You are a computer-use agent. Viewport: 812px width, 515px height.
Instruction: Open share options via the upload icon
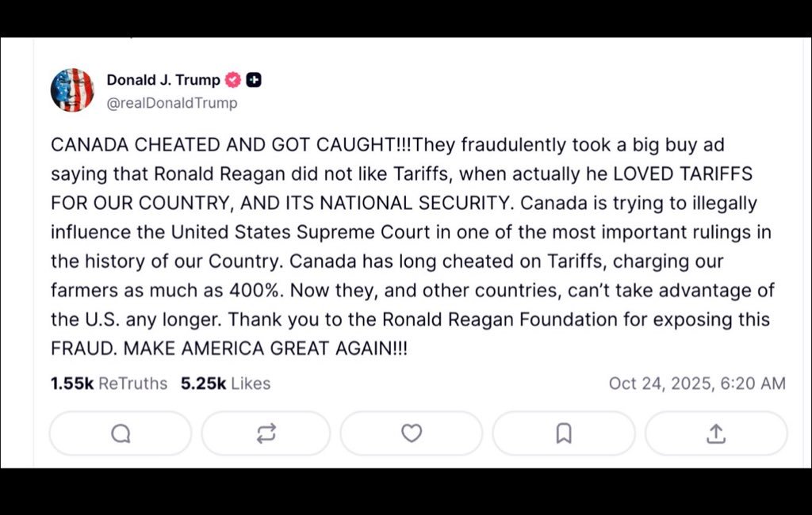(x=716, y=433)
